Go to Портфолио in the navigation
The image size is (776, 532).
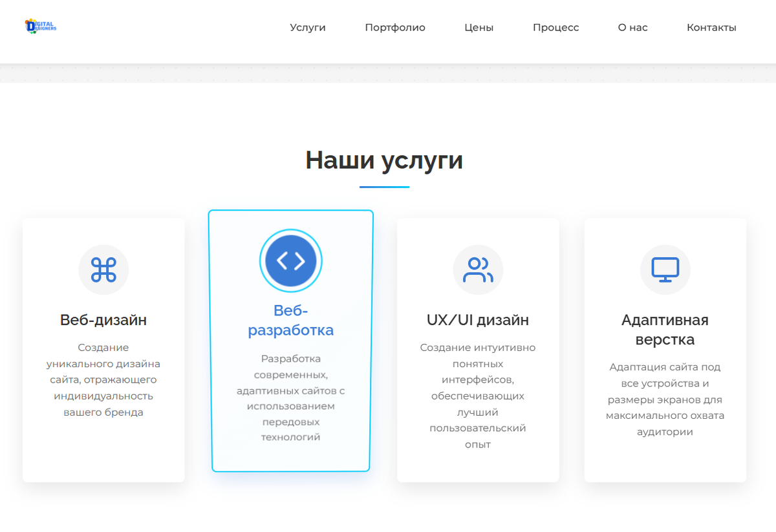(395, 28)
